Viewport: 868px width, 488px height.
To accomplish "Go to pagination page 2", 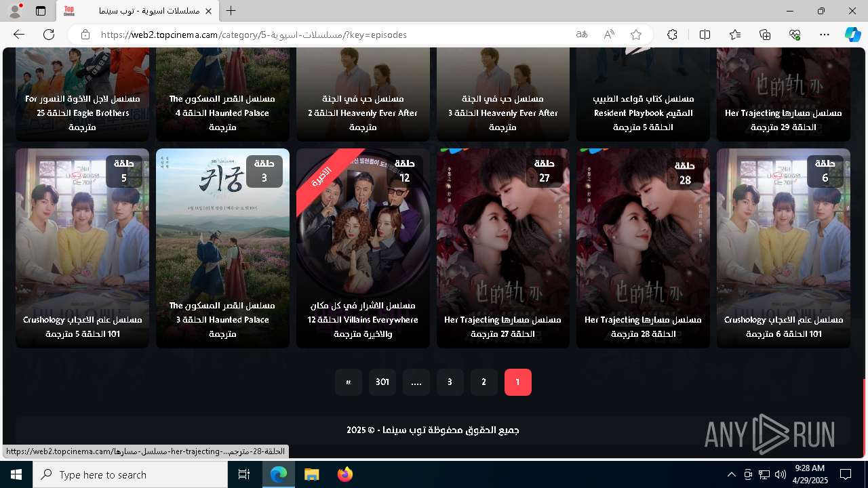I will click(x=484, y=382).
